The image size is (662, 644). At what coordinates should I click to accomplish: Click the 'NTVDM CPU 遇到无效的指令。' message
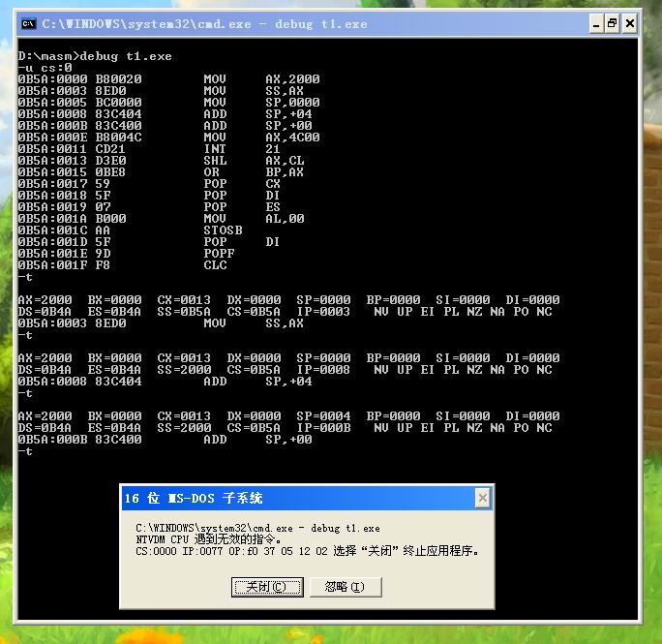pyautogui.click(x=208, y=539)
